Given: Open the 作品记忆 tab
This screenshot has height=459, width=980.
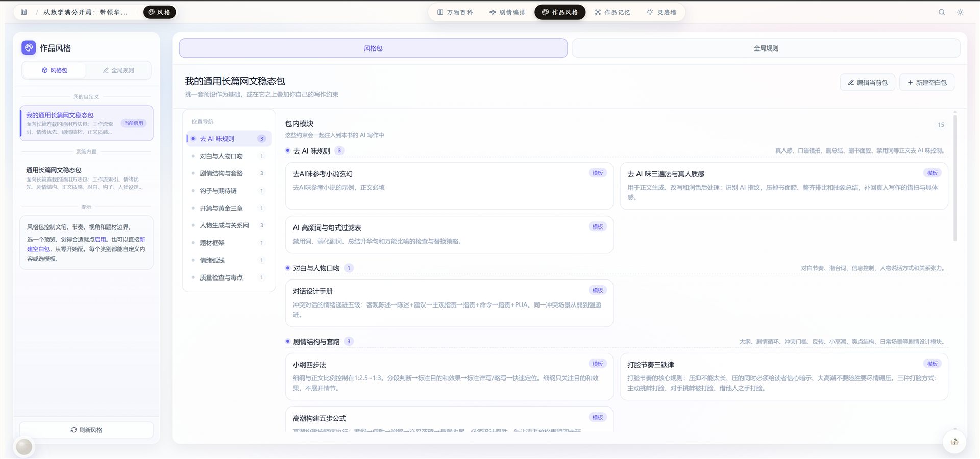Looking at the screenshot, I should coord(612,12).
